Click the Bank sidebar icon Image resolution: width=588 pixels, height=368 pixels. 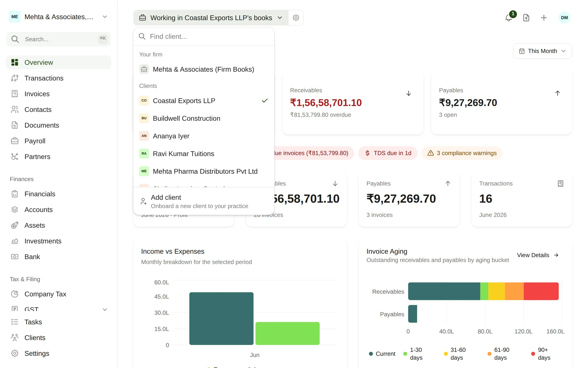tap(15, 257)
